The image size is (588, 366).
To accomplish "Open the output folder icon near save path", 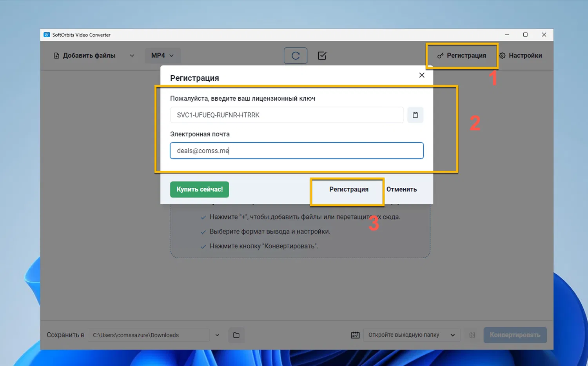I will pyautogui.click(x=236, y=335).
